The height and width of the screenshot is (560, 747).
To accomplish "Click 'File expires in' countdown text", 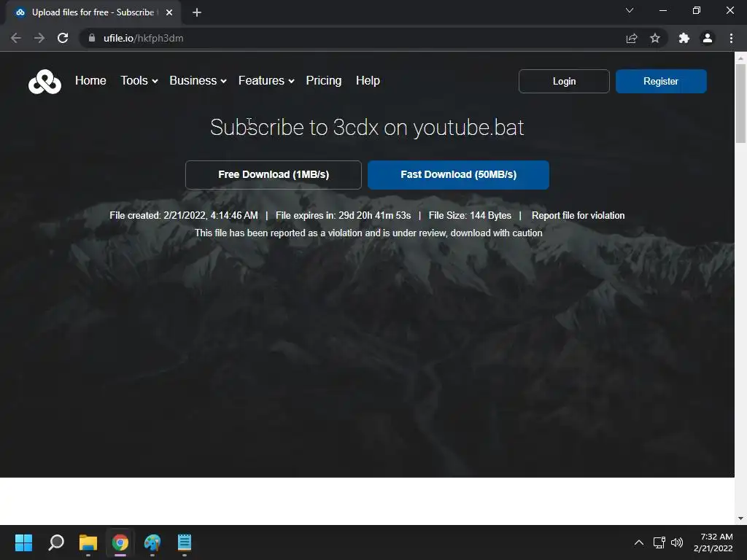I will [343, 215].
